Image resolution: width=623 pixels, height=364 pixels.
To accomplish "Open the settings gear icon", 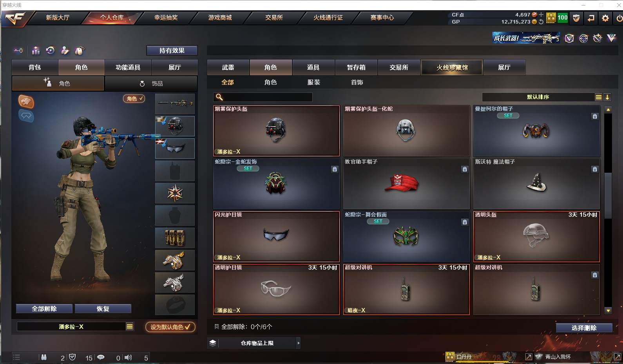I will (605, 18).
